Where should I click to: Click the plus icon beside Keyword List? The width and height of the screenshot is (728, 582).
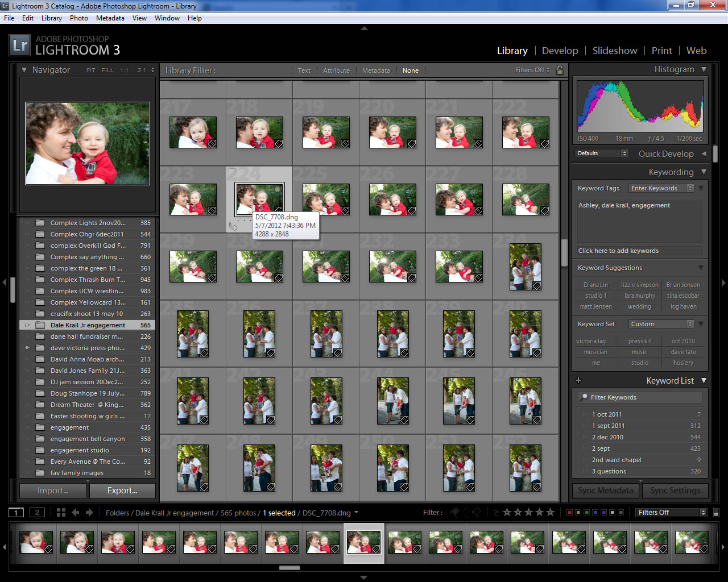pos(578,381)
